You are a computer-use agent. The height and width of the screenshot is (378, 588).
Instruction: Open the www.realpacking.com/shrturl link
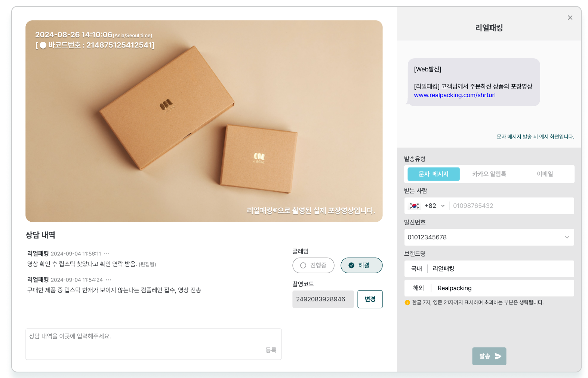tap(455, 95)
